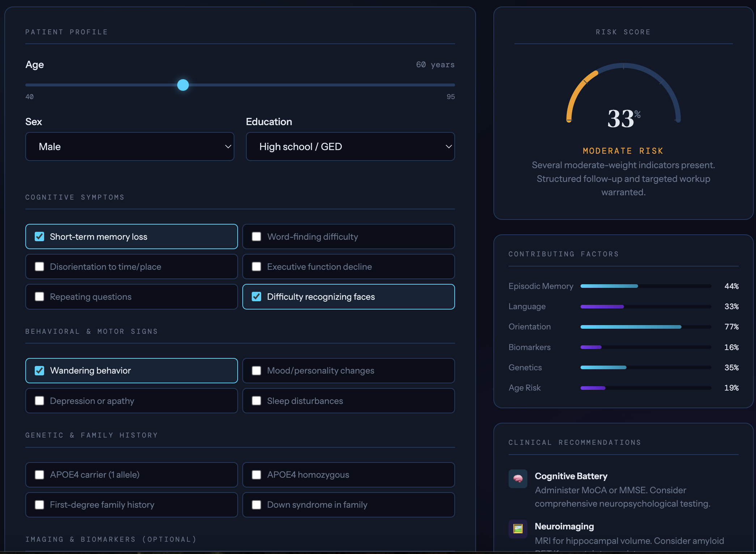The image size is (756, 554).
Task: Check Disorientation to time/place
Action: 39,267
